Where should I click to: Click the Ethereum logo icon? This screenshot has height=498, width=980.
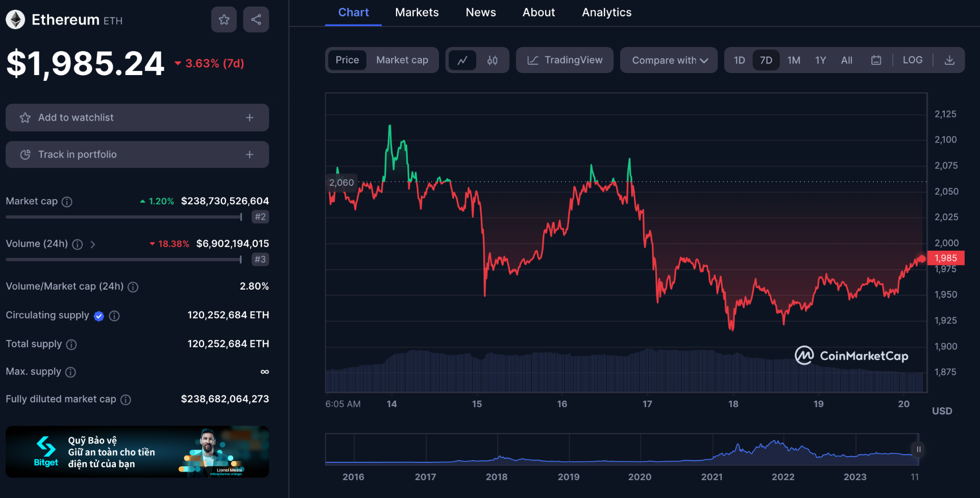click(x=15, y=20)
